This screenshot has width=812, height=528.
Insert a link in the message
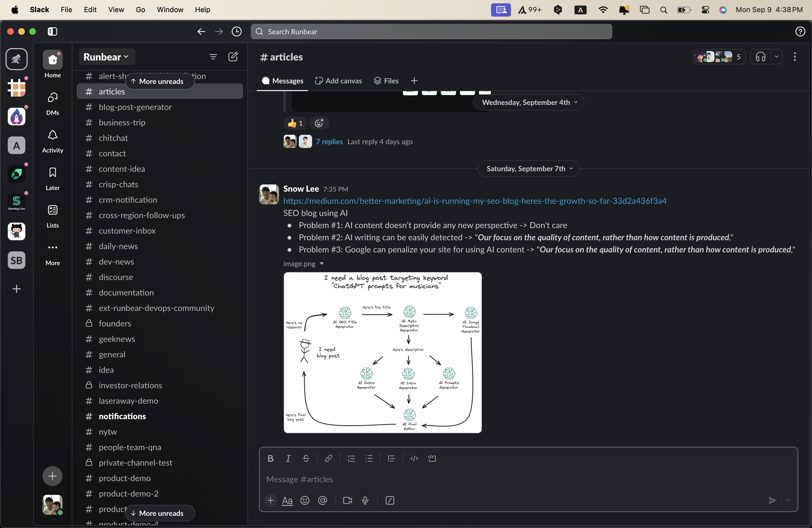pos(328,458)
